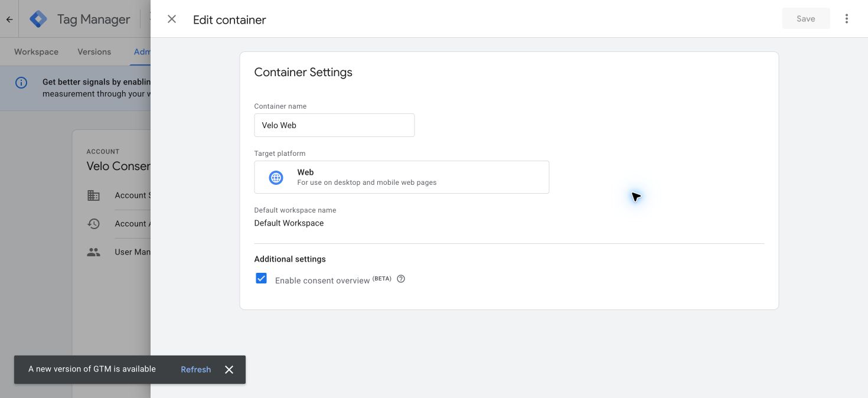Dismiss the new GTM version notification
Image resolution: width=868 pixels, height=398 pixels.
pyautogui.click(x=229, y=370)
